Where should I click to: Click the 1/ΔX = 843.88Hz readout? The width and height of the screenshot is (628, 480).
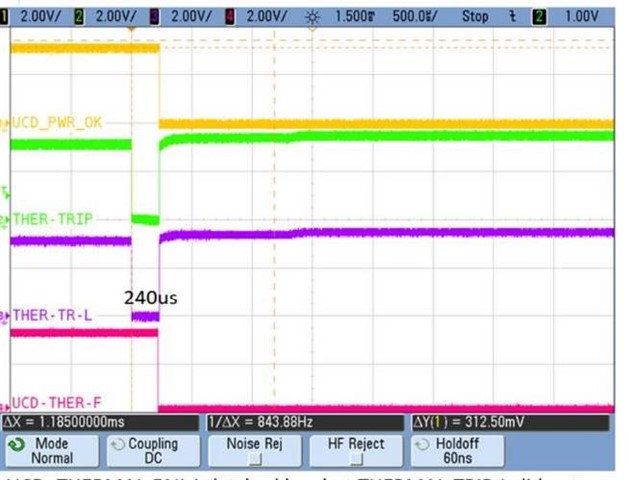(x=305, y=422)
